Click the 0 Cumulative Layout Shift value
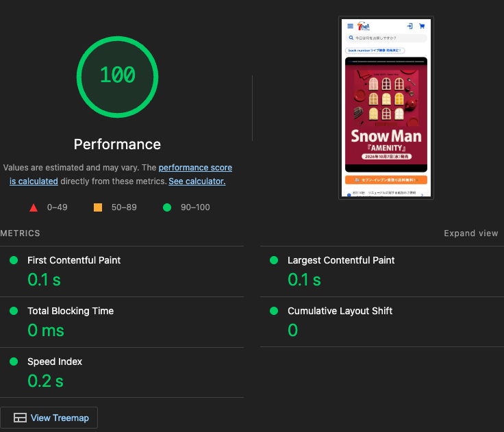The height and width of the screenshot is (432, 504). click(x=293, y=330)
